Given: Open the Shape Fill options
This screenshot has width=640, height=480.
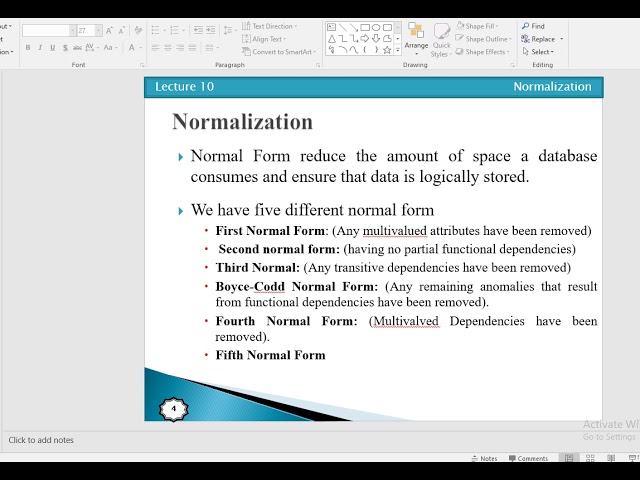Looking at the screenshot, I should 477,26.
